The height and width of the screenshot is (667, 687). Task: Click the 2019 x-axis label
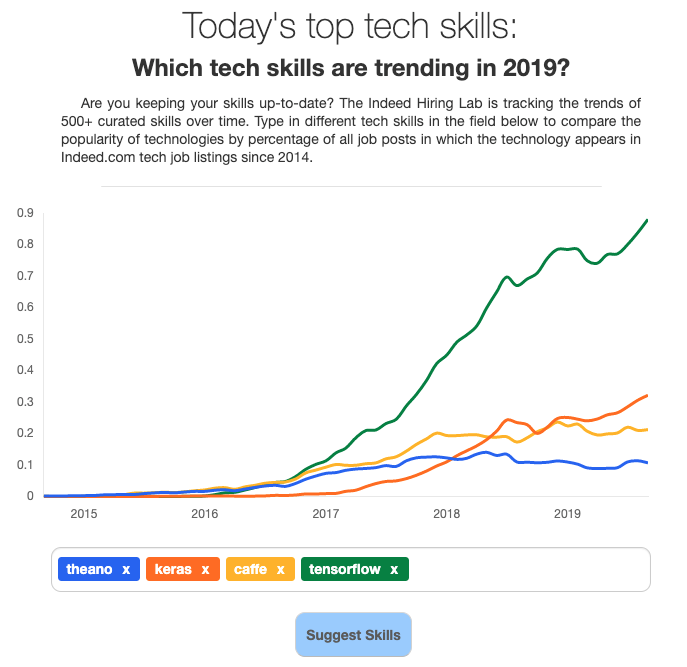pyautogui.click(x=567, y=514)
